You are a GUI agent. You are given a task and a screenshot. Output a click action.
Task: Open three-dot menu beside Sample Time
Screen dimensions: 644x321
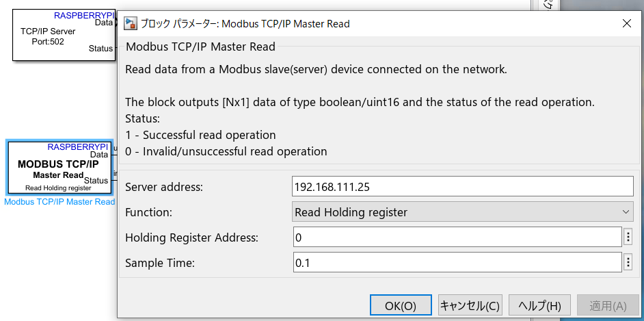628,262
